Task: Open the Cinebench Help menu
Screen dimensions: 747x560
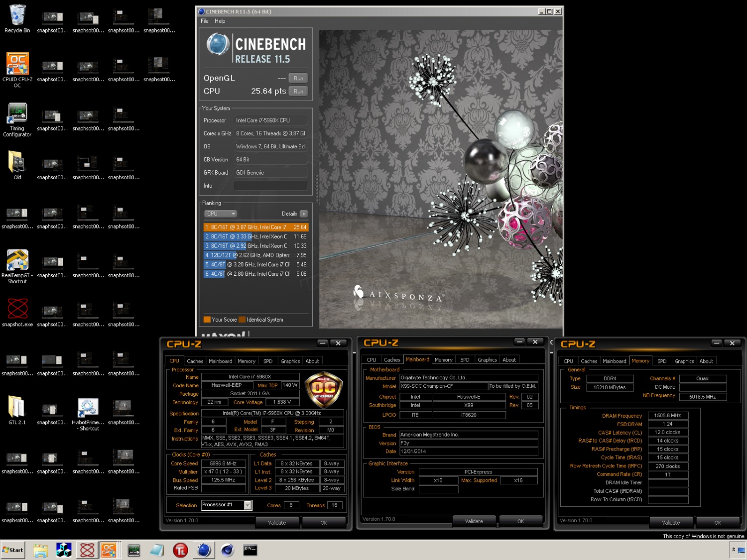Action: tap(220, 21)
